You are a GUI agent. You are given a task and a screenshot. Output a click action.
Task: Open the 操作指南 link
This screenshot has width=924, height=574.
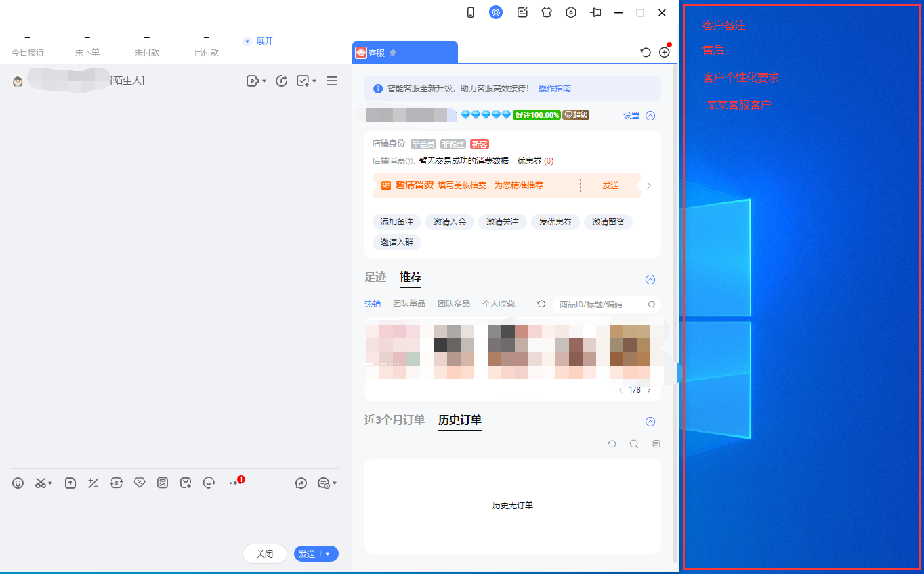tap(554, 89)
